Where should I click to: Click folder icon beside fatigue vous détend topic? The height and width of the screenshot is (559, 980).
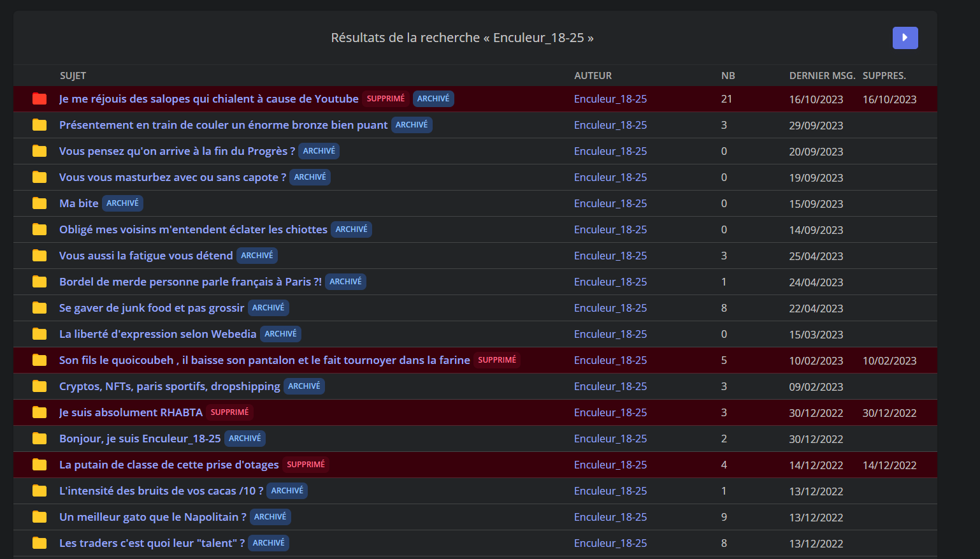pos(40,256)
